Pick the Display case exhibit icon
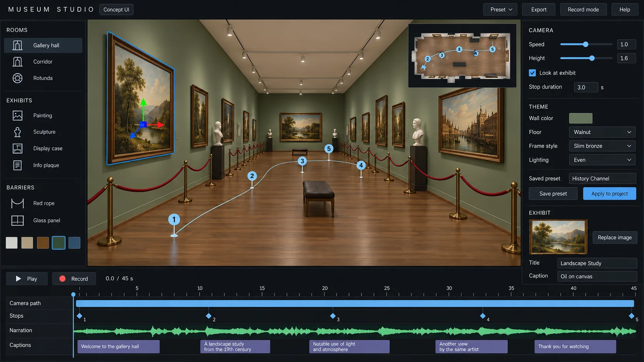The image size is (644, 362). pyautogui.click(x=17, y=148)
